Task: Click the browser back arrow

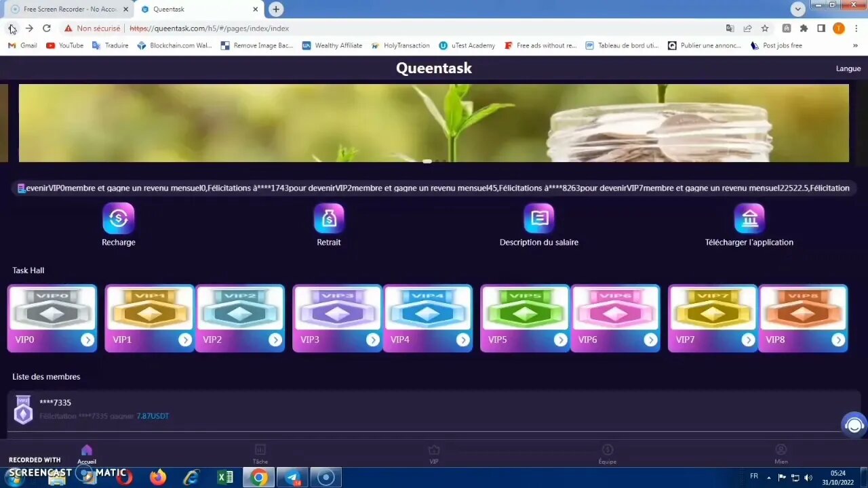Action: coord(11,28)
